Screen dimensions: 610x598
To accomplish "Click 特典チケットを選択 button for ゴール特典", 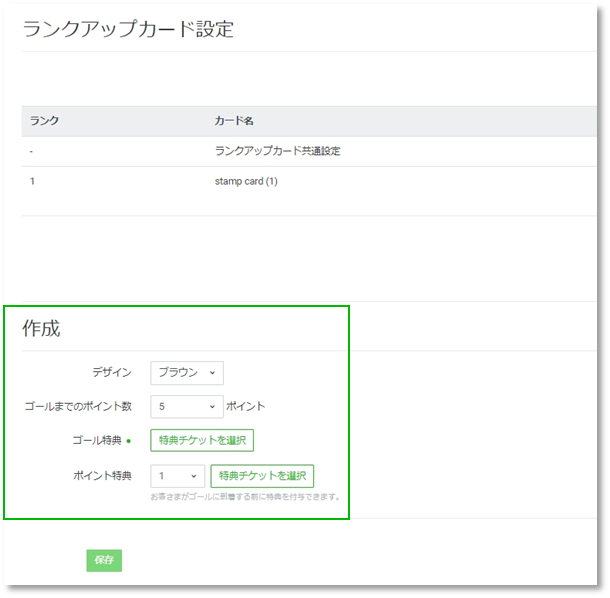I will [x=202, y=440].
